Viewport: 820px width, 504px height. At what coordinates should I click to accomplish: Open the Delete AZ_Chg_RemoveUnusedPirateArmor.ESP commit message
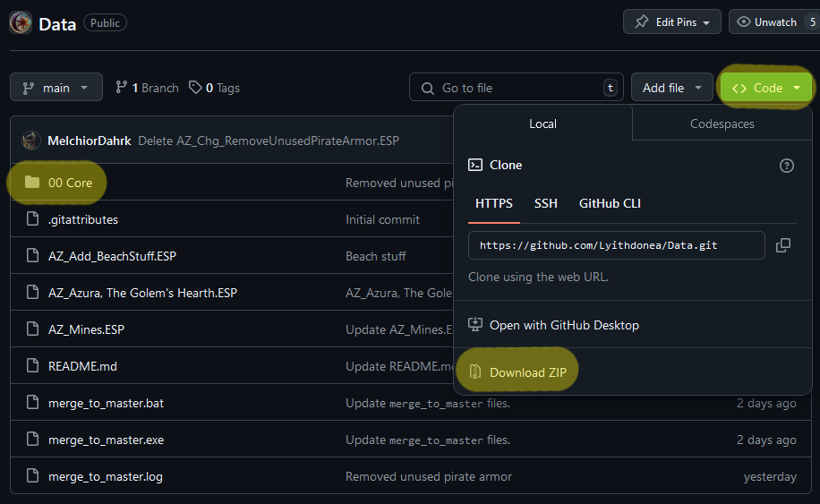pyautogui.click(x=269, y=141)
